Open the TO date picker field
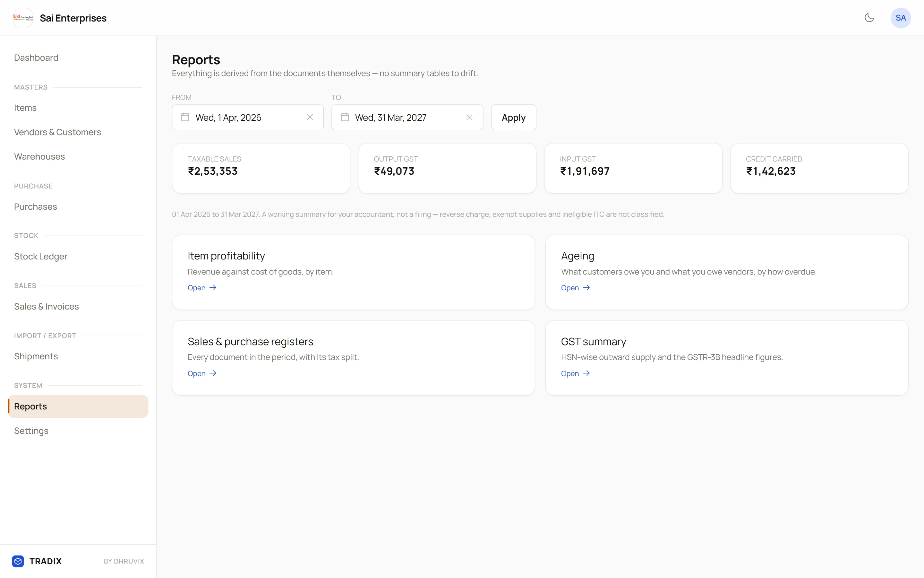Image resolution: width=924 pixels, height=578 pixels. tap(407, 117)
